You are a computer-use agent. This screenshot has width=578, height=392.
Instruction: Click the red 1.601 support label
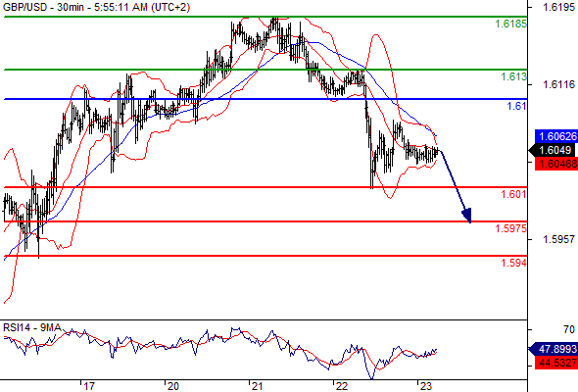point(513,194)
